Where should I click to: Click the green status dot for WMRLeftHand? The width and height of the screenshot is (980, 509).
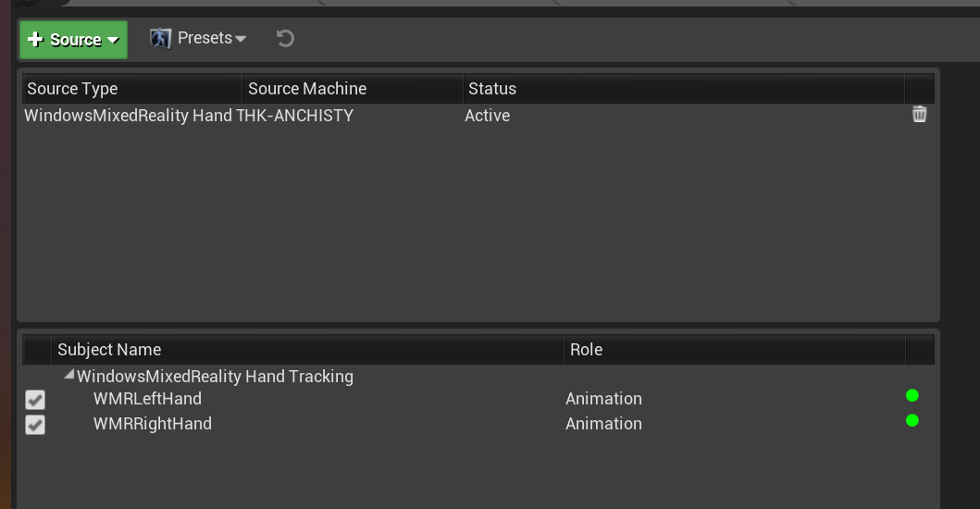coord(912,396)
